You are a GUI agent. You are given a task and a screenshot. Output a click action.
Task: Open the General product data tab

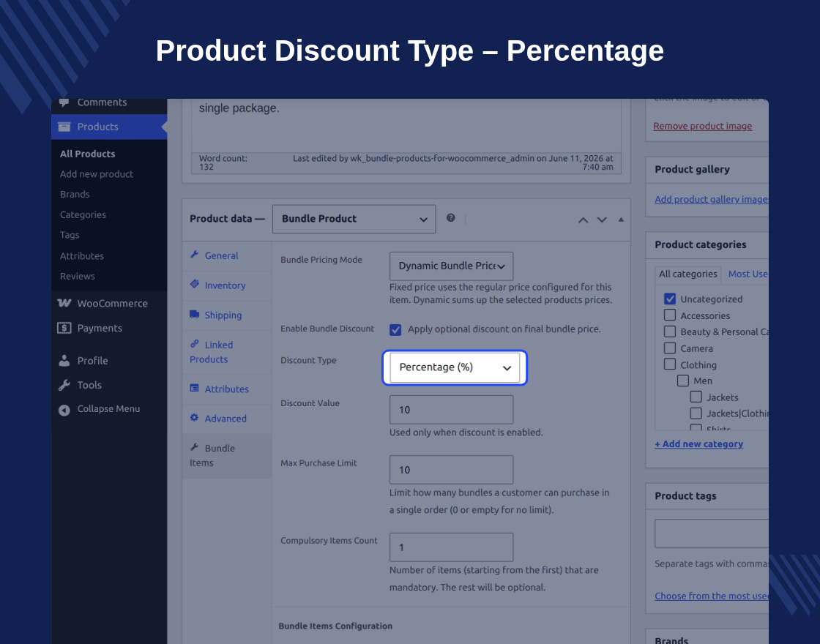point(227,255)
